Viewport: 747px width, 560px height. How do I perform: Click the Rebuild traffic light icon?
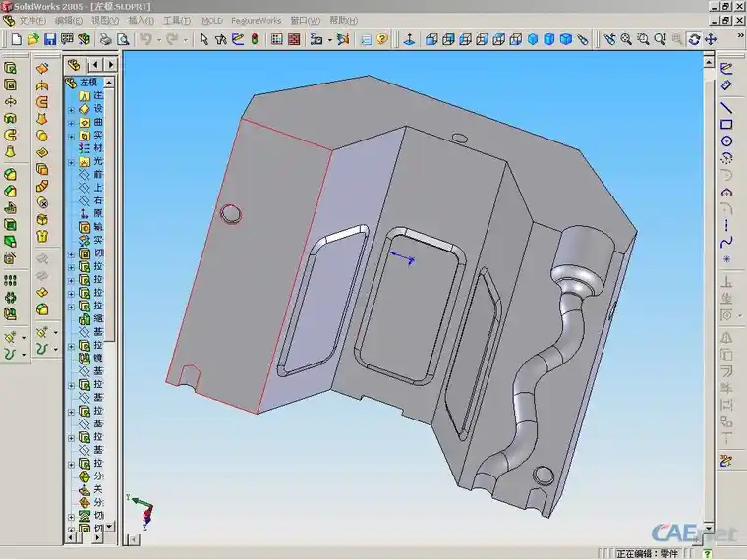(x=255, y=39)
